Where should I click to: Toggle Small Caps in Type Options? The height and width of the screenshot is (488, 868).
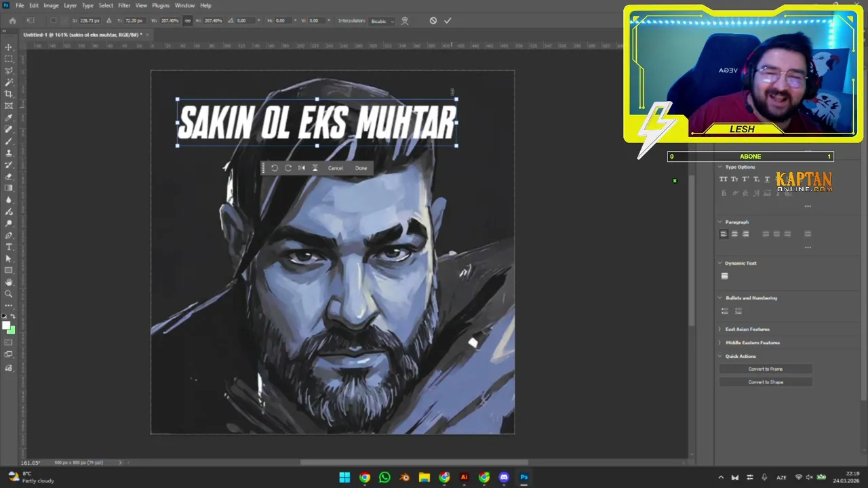tap(734, 180)
